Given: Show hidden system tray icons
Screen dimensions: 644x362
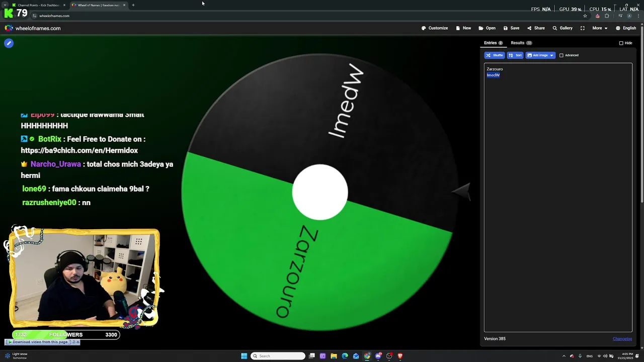Looking at the screenshot, I should click(x=563, y=356).
